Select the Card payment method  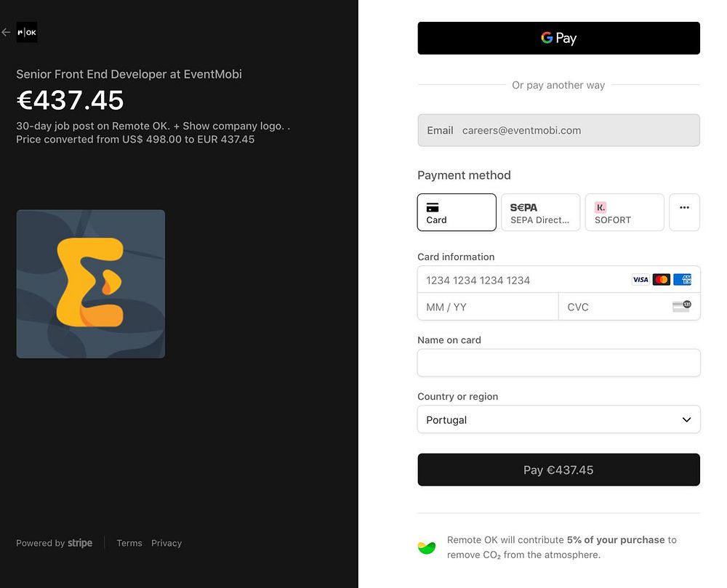click(457, 212)
